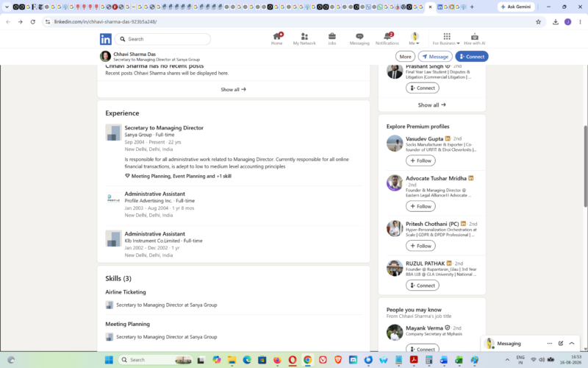This screenshot has height=368, width=588.
Task: Open Microsoft Edge from taskbar
Action: 247,360
